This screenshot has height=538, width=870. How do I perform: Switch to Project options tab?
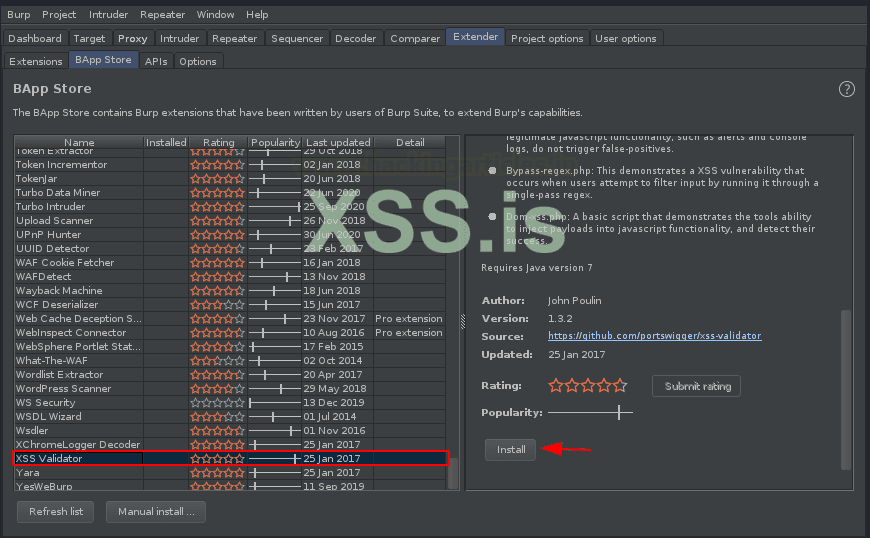click(x=547, y=38)
